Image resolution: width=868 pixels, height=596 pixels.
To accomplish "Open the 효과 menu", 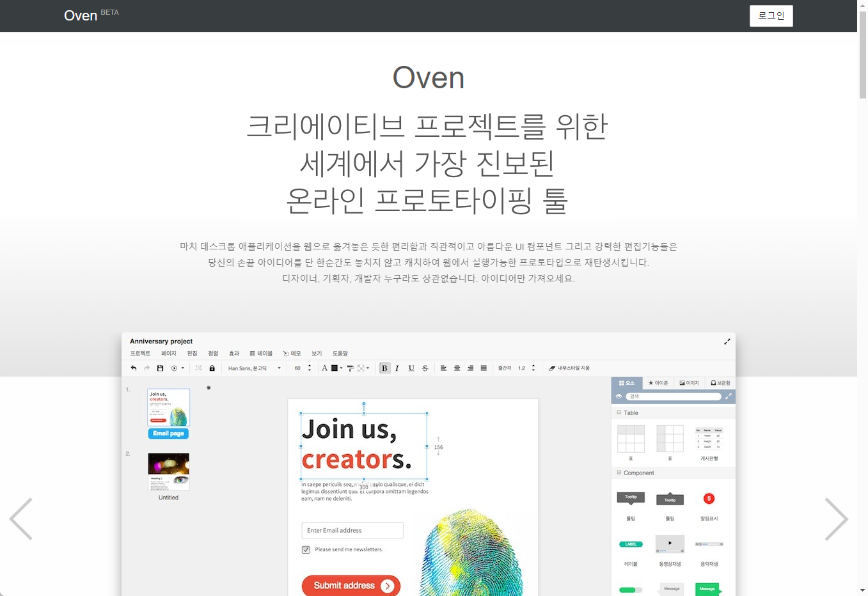I will [x=234, y=354].
